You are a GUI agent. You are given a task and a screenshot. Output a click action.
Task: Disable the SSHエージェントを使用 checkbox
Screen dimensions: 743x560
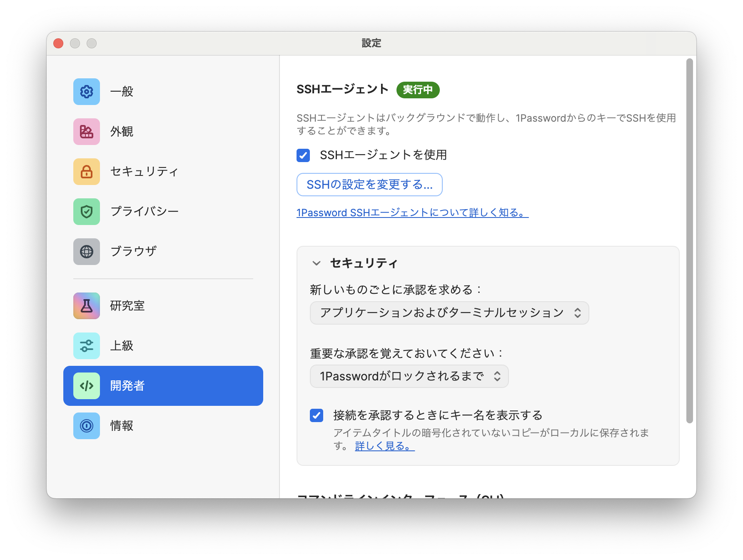click(x=303, y=155)
